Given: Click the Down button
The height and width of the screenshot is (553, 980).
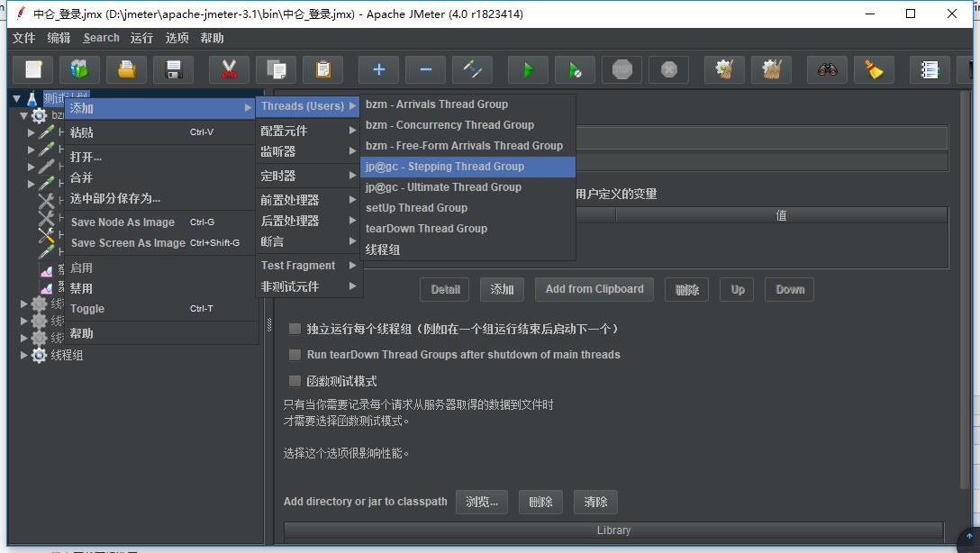Looking at the screenshot, I should 789,289.
